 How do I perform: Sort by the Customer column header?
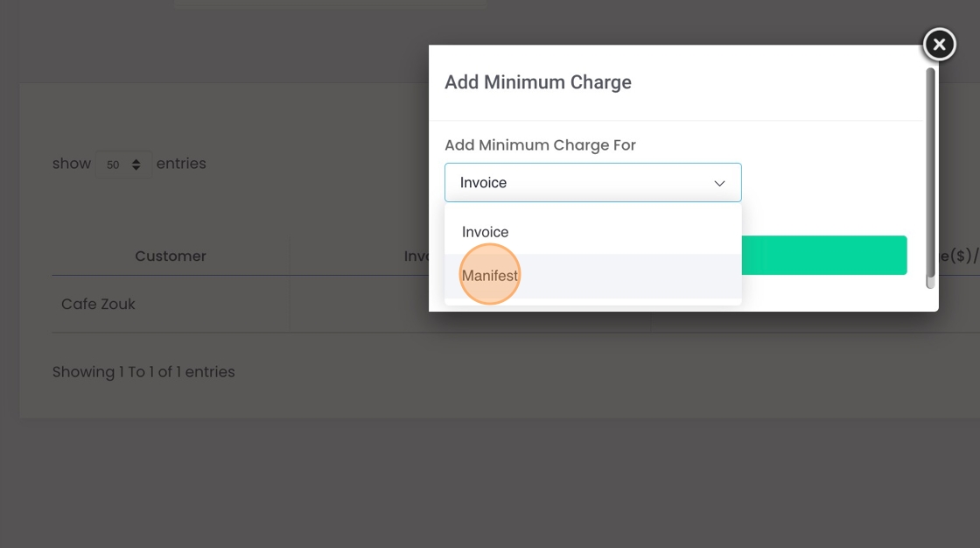[171, 256]
